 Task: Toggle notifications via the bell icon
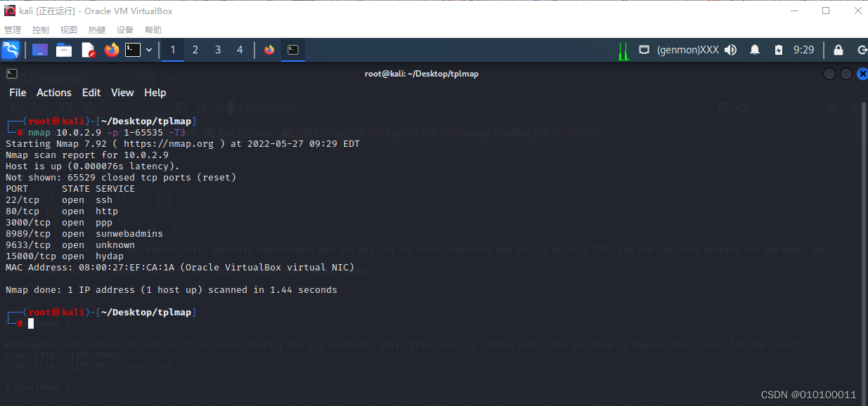coord(755,50)
